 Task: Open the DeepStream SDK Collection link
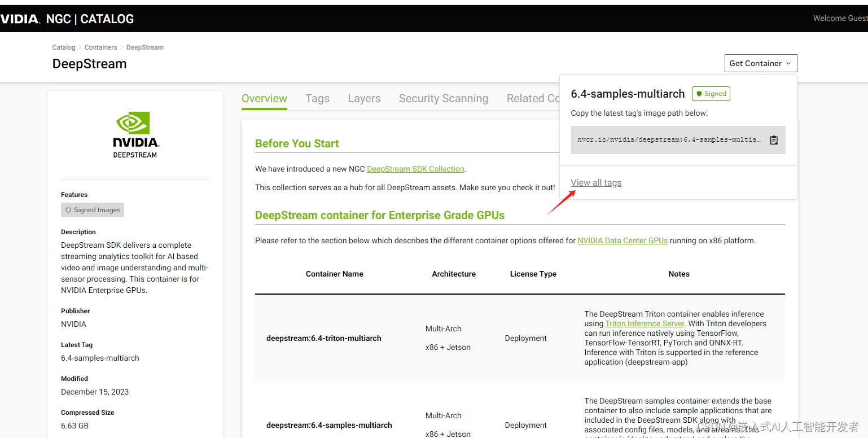416,168
